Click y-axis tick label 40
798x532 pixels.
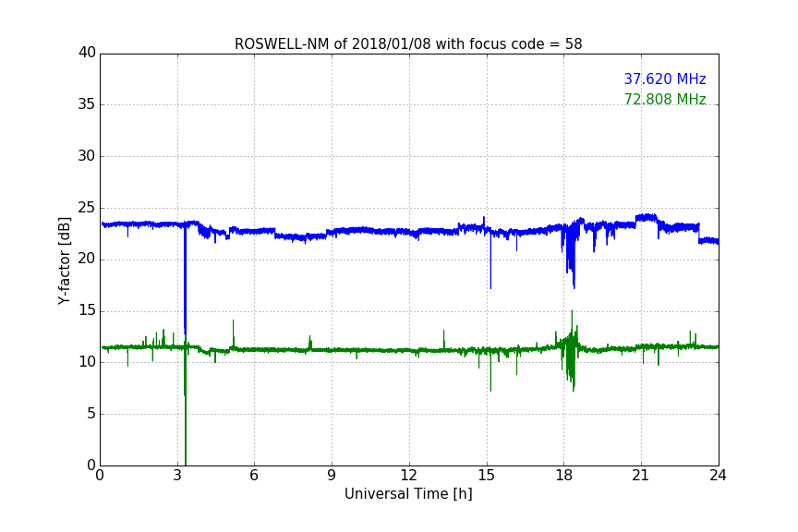coord(87,53)
